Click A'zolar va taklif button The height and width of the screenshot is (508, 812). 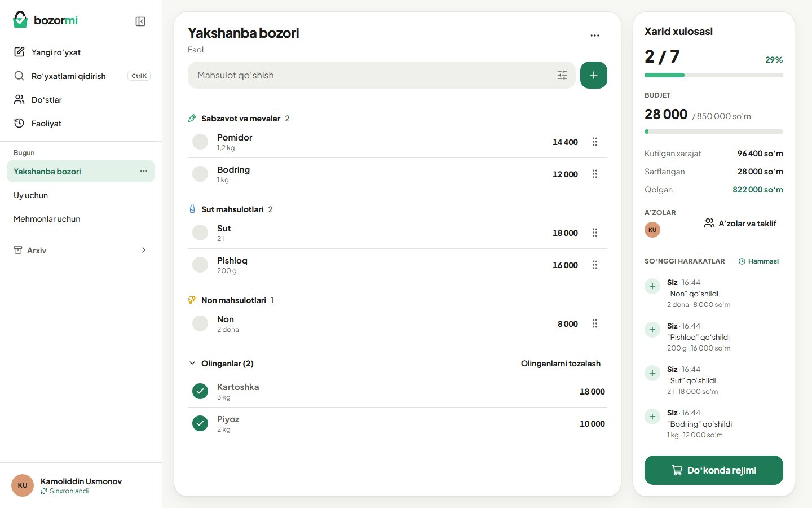coord(740,224)
